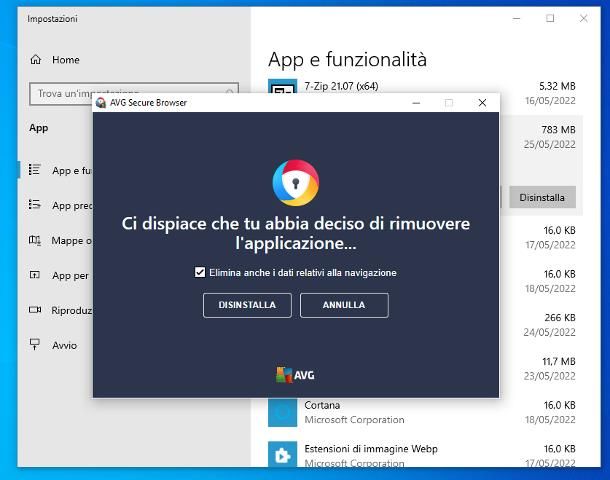Click the App section header in sidebar

click(x=39, y=128)
